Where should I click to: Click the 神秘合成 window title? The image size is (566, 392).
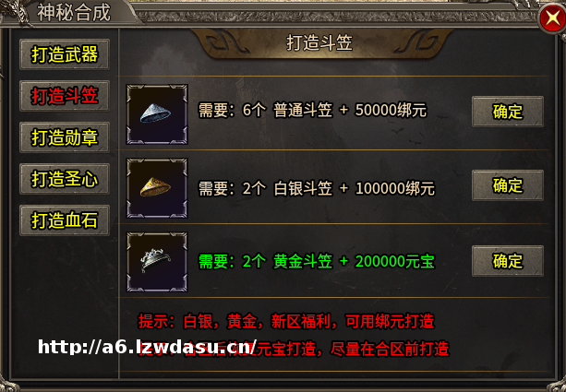(74, 13)
